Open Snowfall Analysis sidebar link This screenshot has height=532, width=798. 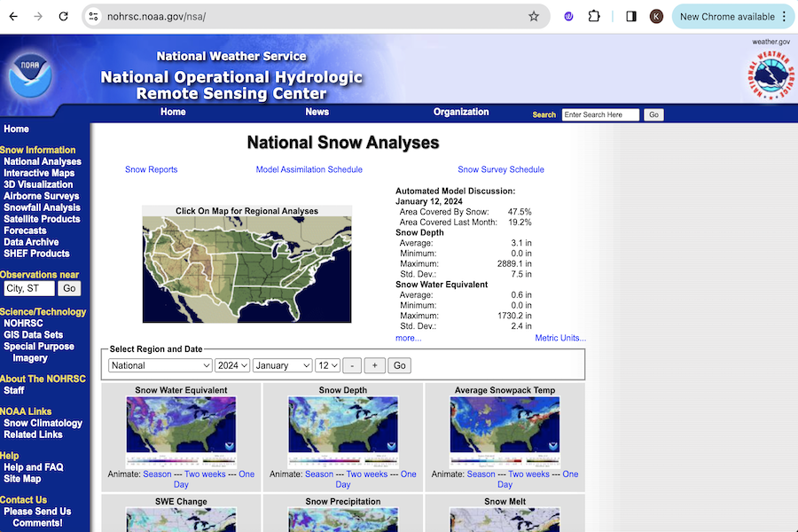(x=42, y=207)
